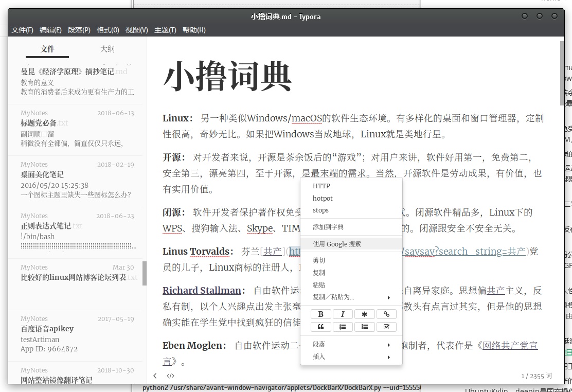Click App ID: 9664872 preview text

click(49, 349)
